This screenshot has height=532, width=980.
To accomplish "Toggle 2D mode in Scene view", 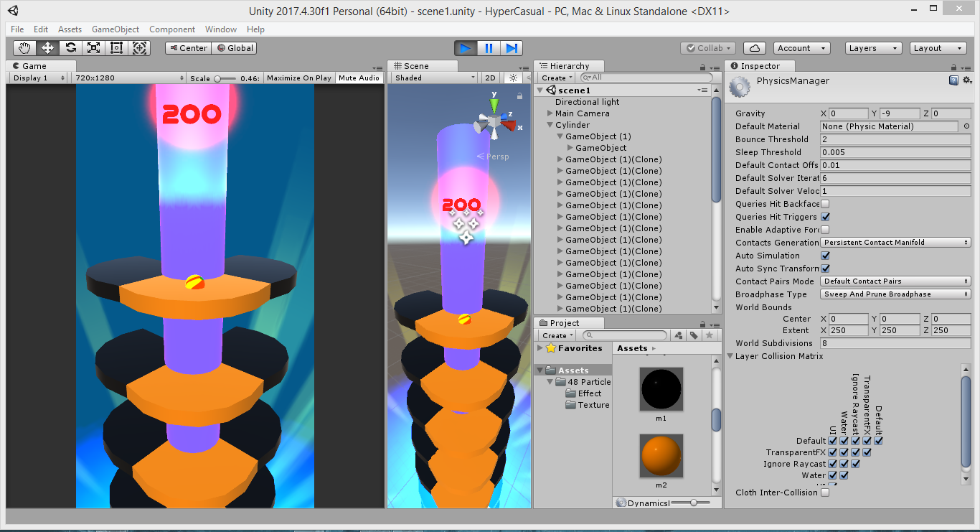I will [491, 78].
